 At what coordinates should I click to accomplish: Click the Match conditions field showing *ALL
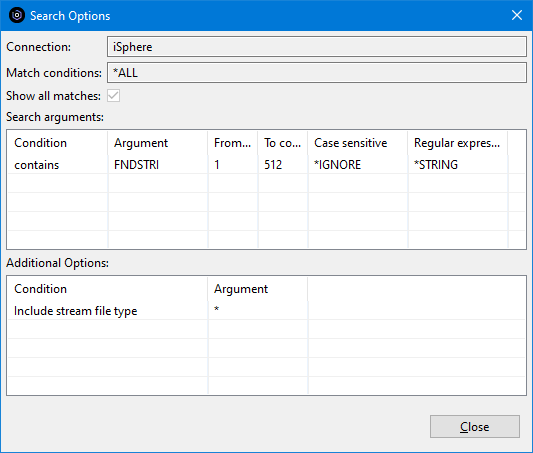click(317, 73)
